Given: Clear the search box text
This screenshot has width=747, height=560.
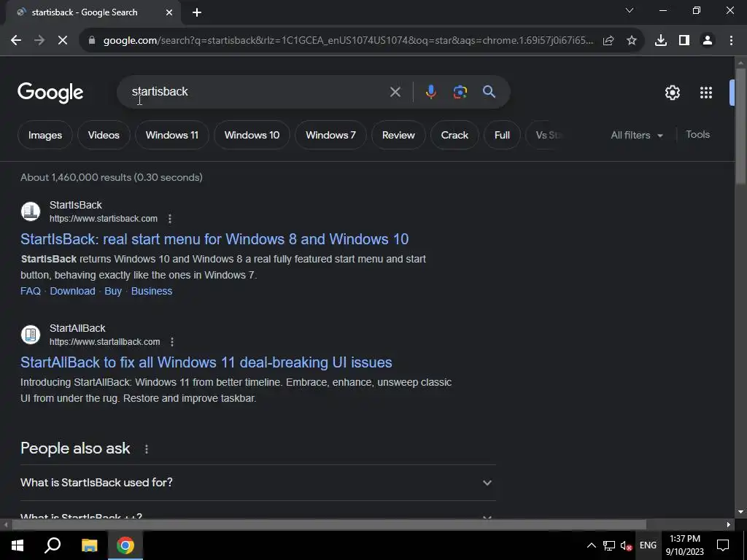Looking at the screenshot, I should 395,92.
